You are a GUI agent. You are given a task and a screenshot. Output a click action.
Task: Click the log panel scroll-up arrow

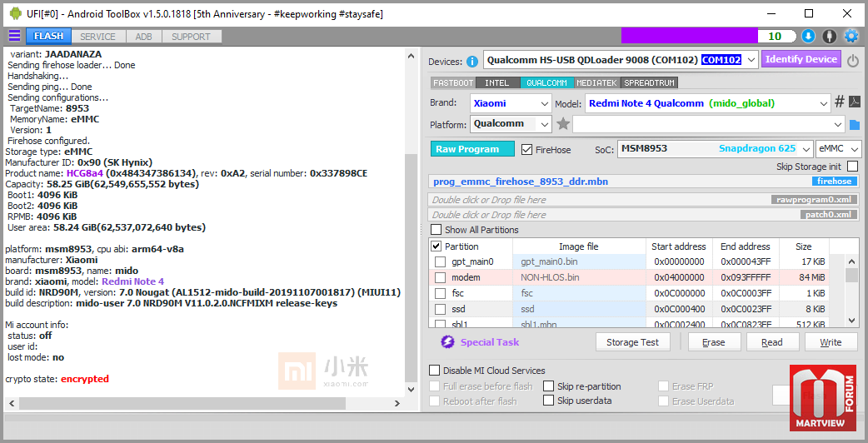pos(410,56)
